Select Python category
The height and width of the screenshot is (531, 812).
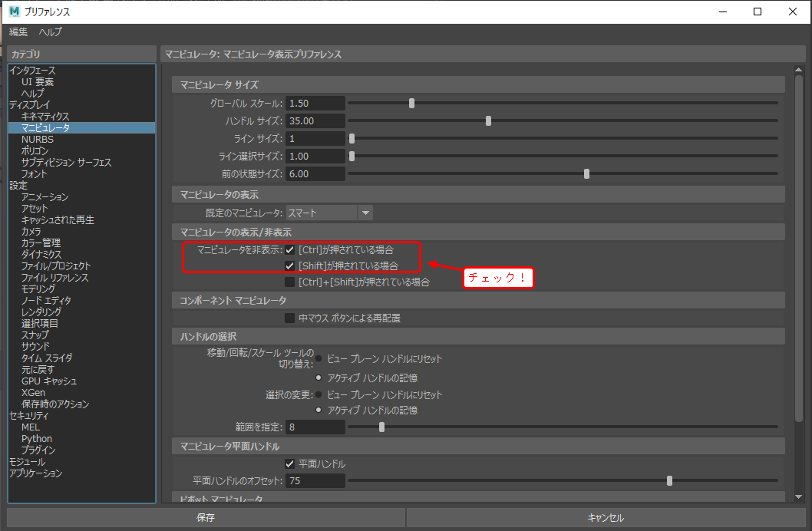(37, 438)
